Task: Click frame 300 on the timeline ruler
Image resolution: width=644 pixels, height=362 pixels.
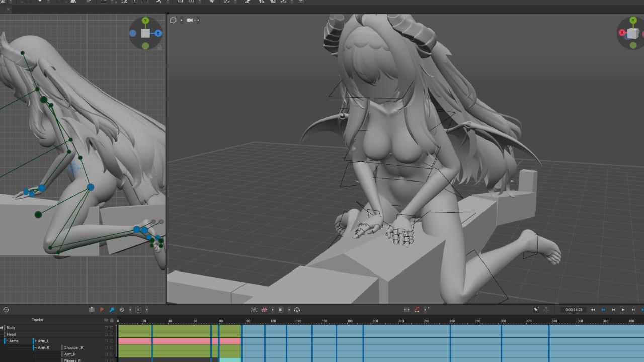Action: click(503, 321)
